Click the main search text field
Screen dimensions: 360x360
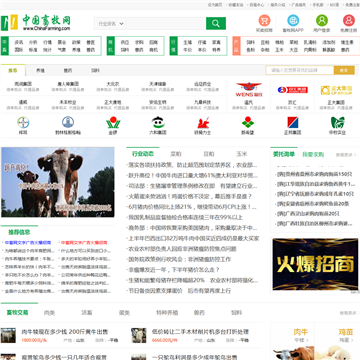click(166, 23)
